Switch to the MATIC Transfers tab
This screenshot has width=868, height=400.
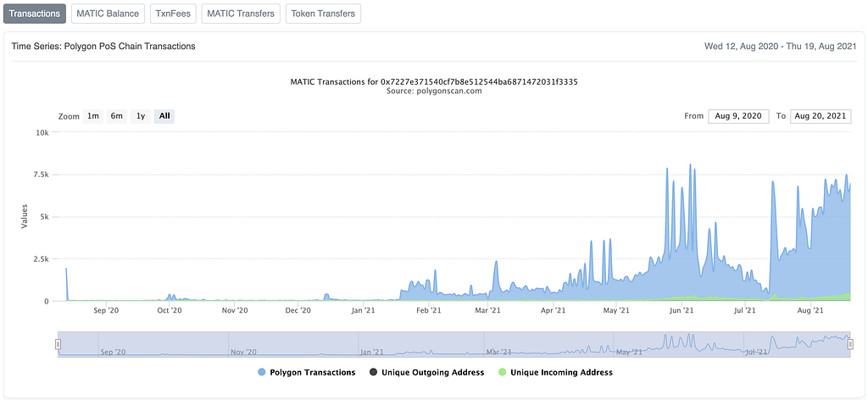(241, 14)
